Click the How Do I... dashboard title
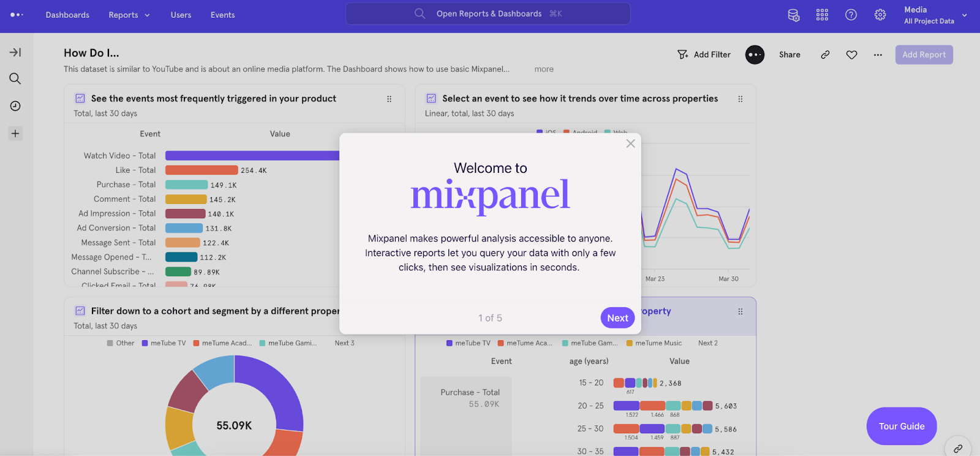The height and width of the screenshot is (456, 980). (x=91, y=53)
